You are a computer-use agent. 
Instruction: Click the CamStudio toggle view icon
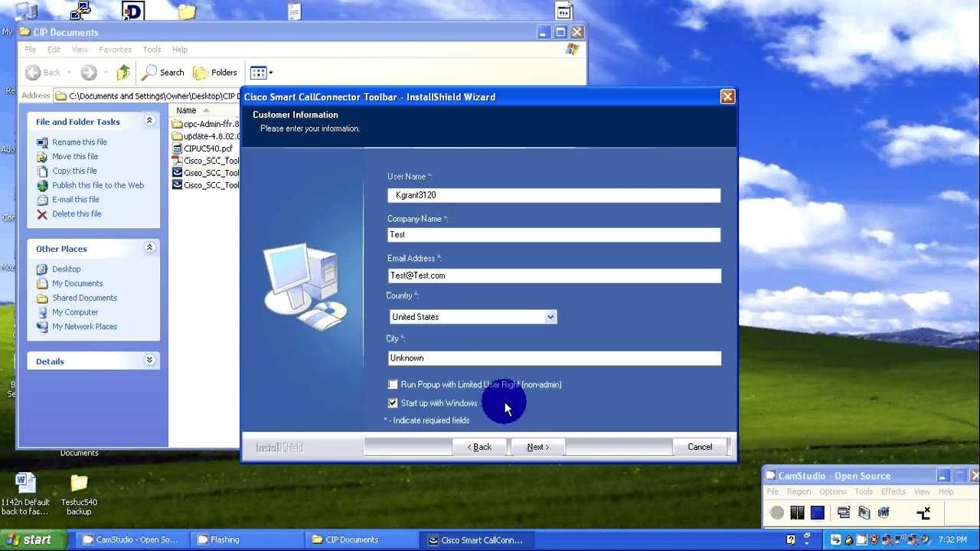tap(844, 513)
